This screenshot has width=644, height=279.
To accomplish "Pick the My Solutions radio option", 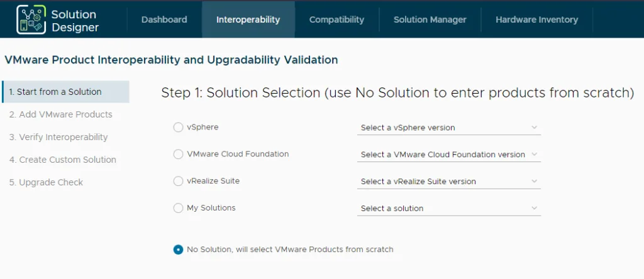I will [x=178, y=209].
